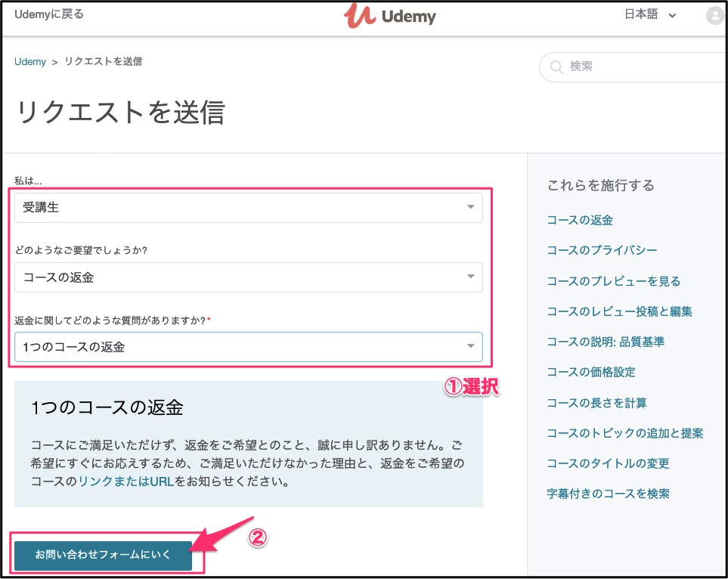Click コースのトピックの追加と提案 link

click(x=624, y=433)
